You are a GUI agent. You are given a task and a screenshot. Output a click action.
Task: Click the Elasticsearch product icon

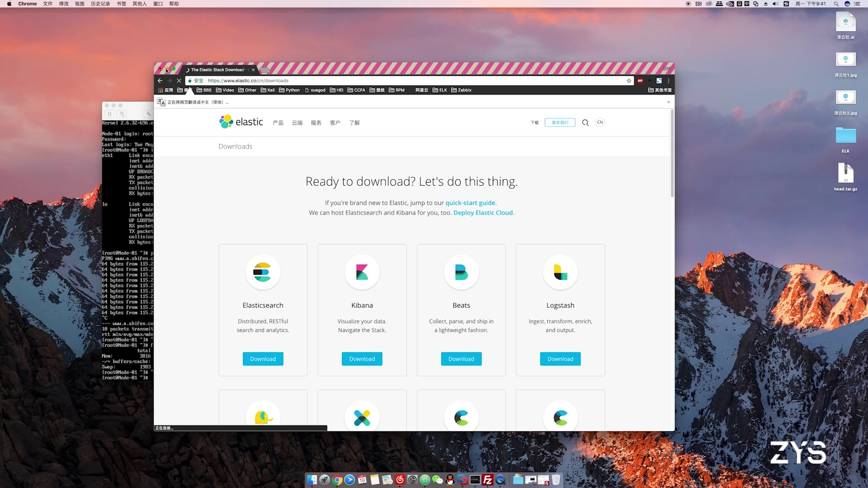point(263,272)
